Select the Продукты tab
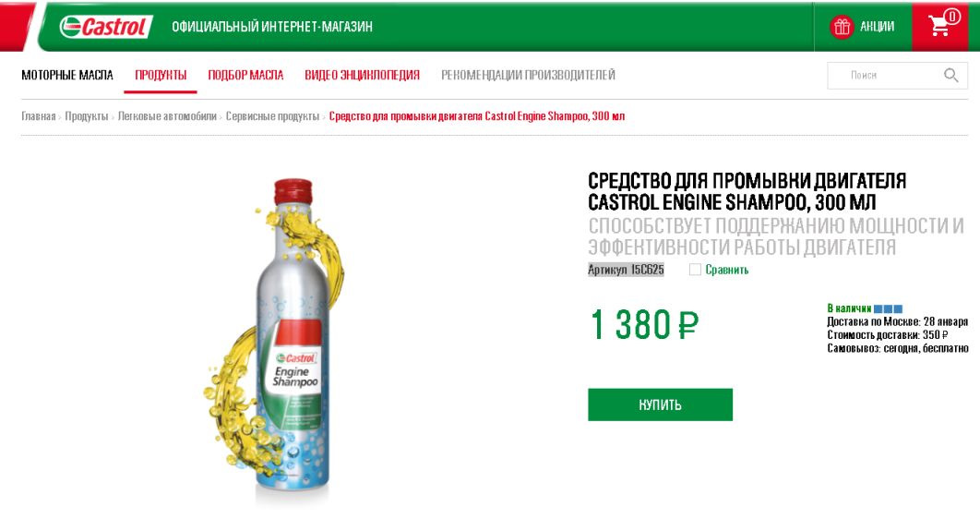The height and width of the screenshot is (531, 980). click(x=161, y=75)
